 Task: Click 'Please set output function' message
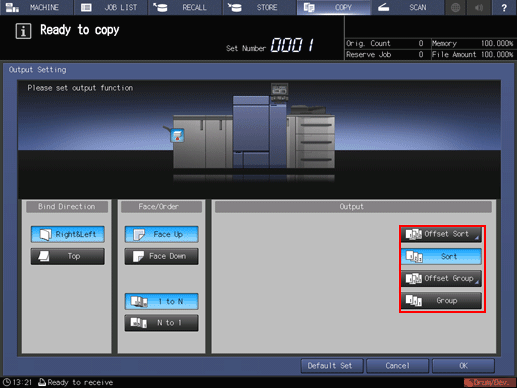80,88
